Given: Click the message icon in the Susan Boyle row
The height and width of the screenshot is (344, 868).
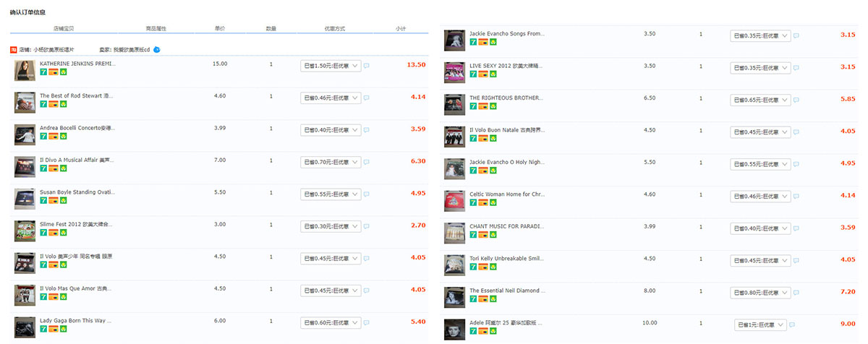Looking at the screenshot, I should (x=367, y=194).
